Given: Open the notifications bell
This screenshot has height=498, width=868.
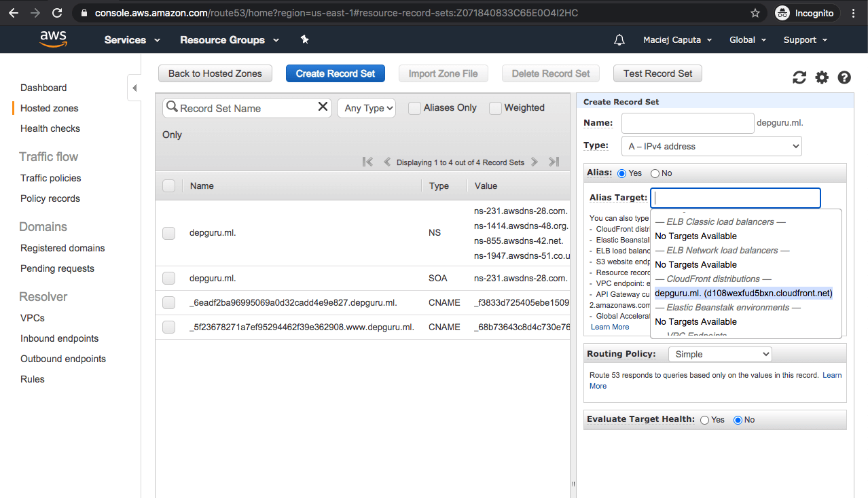Looking at the screenshot, I should [619, 40].
